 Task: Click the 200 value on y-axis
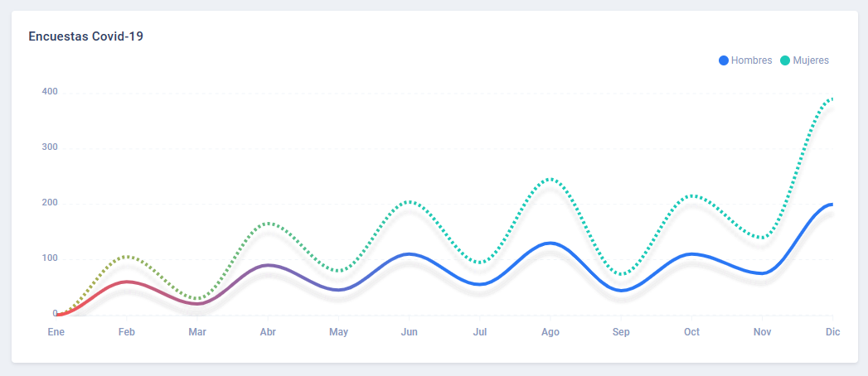tap(50, 204)
